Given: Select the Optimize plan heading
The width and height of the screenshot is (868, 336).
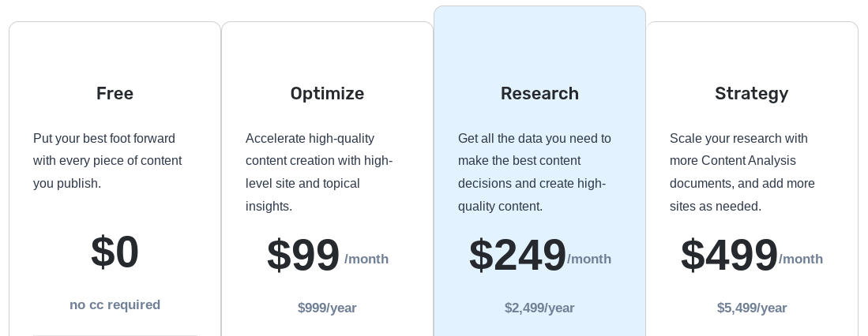Looking at the screenshot, I should [327, 93].
